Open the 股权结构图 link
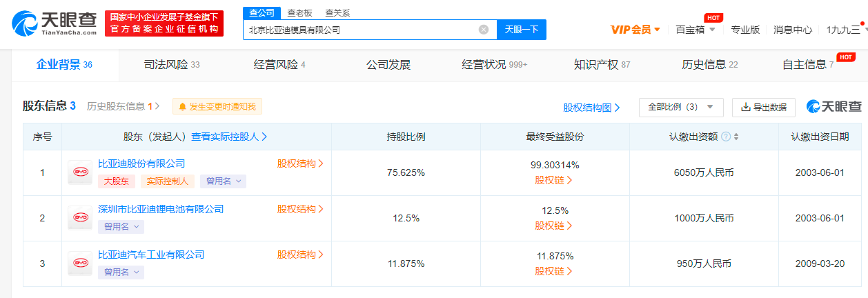 tap(591, 108)
